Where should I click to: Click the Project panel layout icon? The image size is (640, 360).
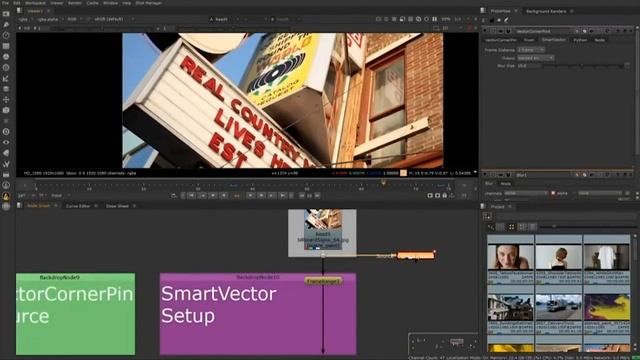click(x=484, y=207)
